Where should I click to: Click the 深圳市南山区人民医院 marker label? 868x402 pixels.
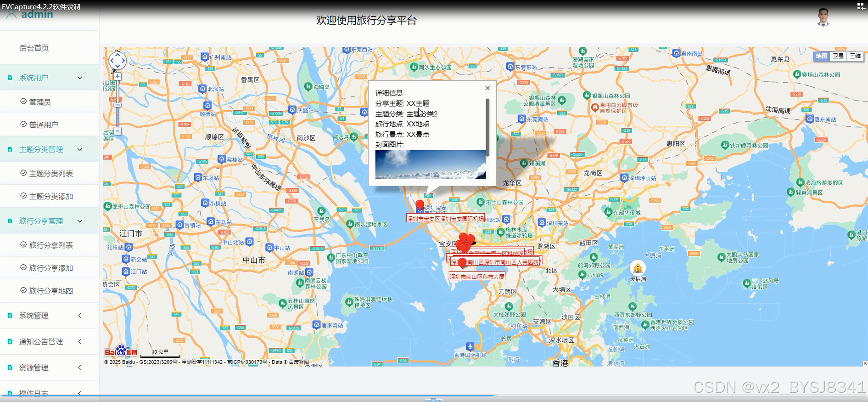(x=495, y=262)
